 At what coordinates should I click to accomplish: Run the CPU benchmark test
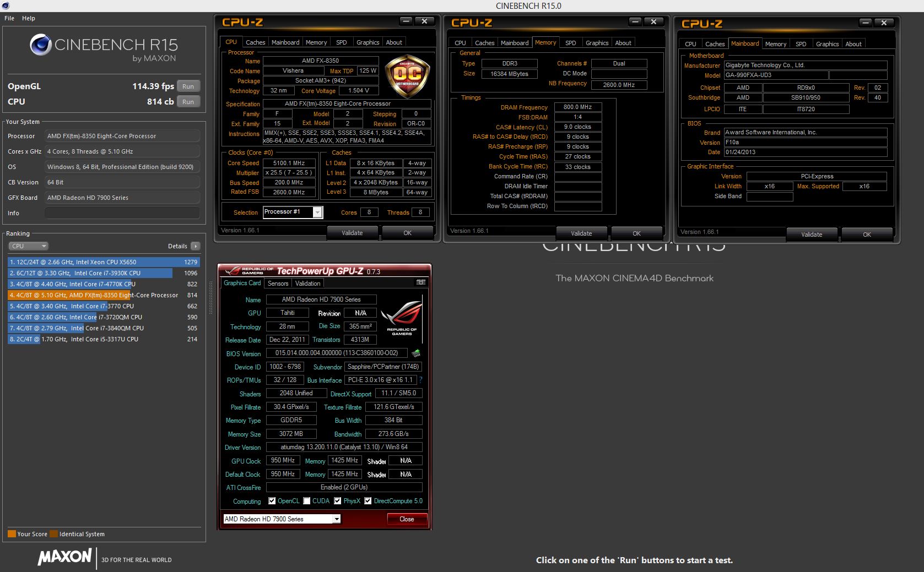tap(188, 102)
